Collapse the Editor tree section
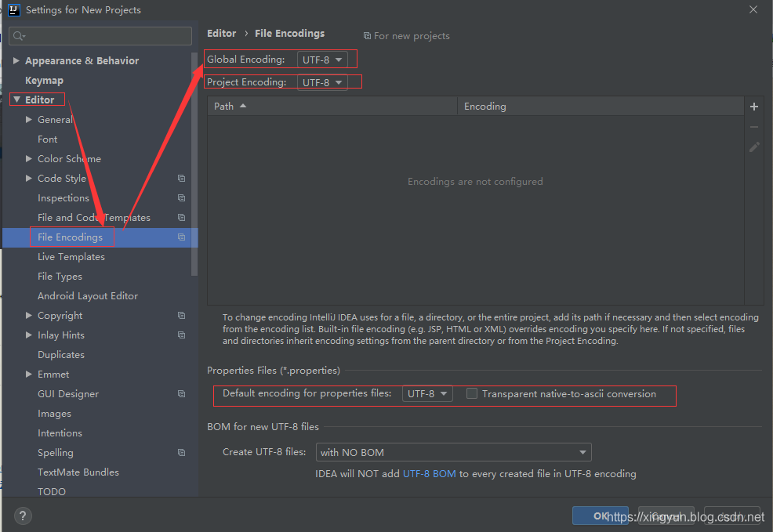 [16, 100]
